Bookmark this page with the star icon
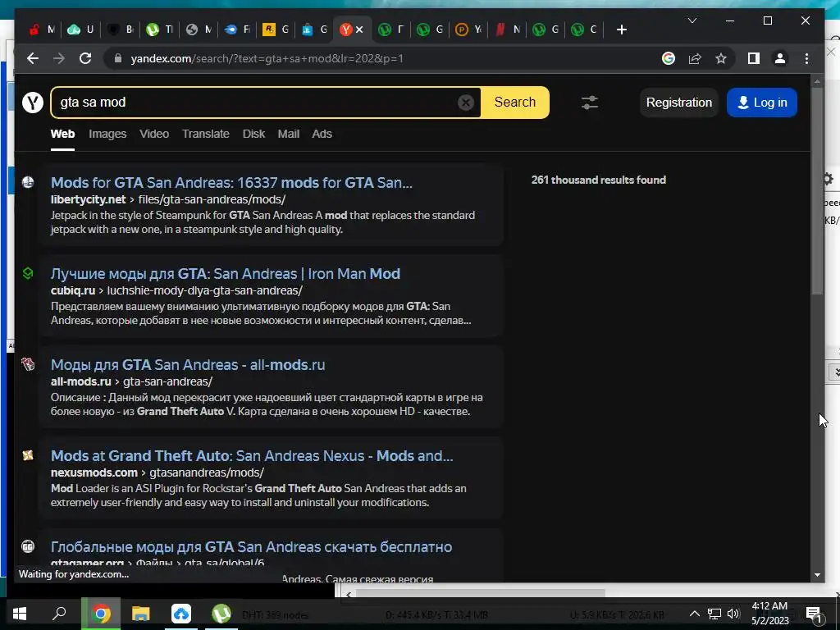This screenshot has height=630, width=840. pos(721,58)
